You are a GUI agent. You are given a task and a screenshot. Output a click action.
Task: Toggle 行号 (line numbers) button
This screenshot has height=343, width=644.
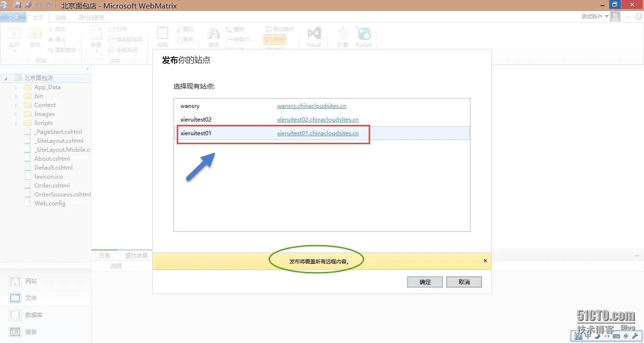point(275,40)
